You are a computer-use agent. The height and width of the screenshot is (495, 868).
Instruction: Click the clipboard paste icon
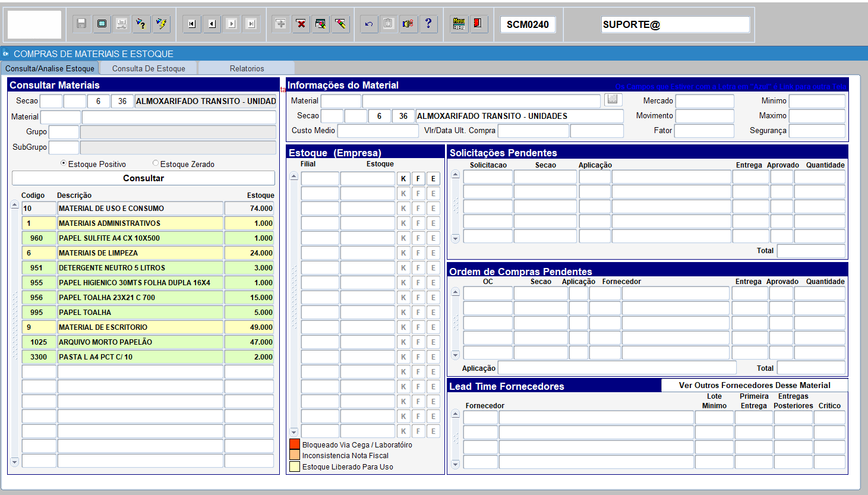[389, 24]
